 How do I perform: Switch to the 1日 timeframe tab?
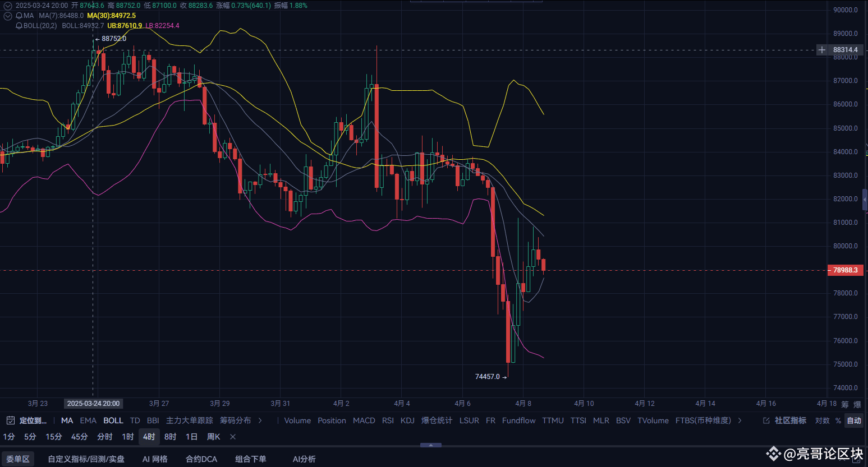pos(191,436)
